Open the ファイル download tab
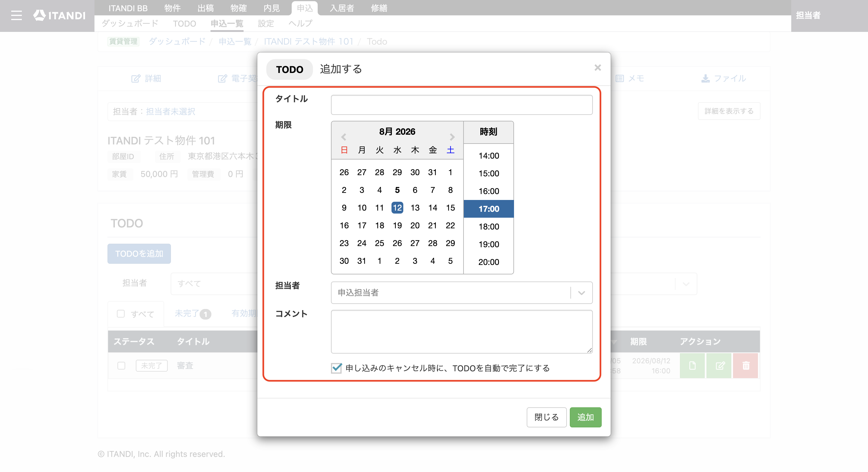 coord(723,79)
